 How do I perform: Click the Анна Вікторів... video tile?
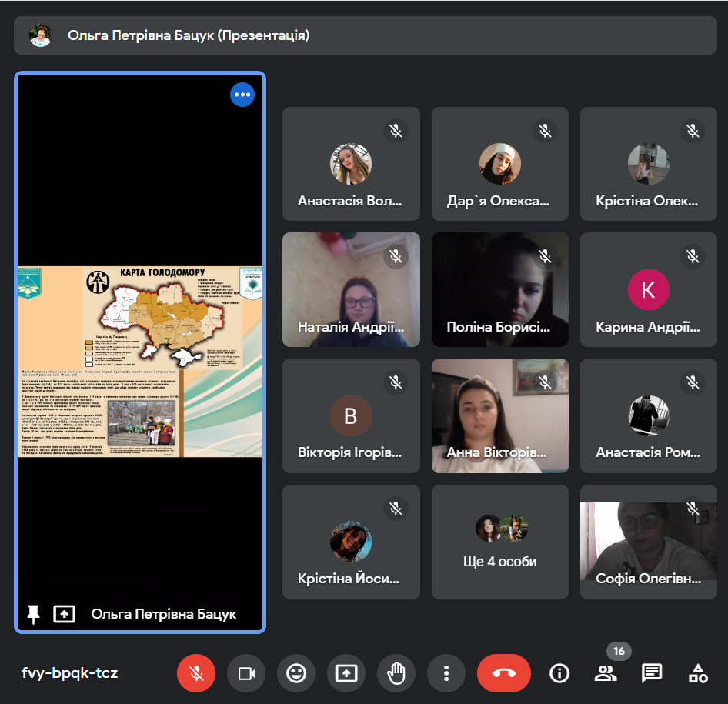(499, 415)
